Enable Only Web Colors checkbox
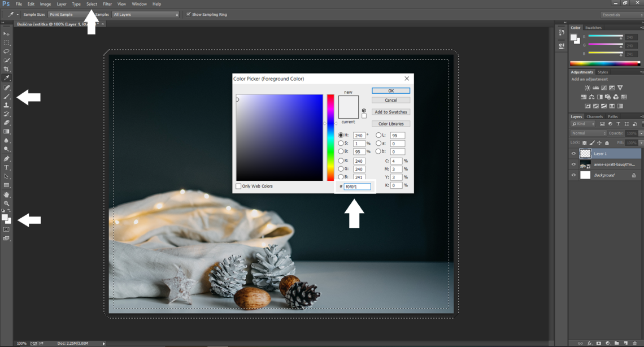 coord(238,186)
